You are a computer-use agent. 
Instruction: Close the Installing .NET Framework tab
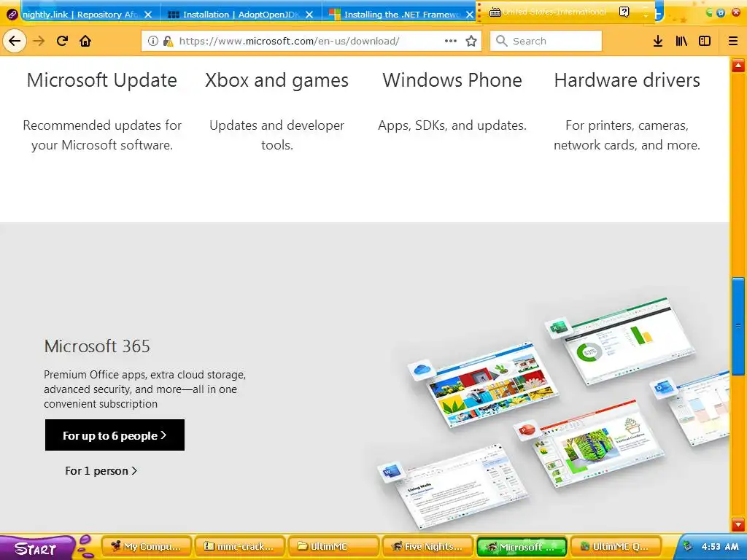tap(470, 15)
